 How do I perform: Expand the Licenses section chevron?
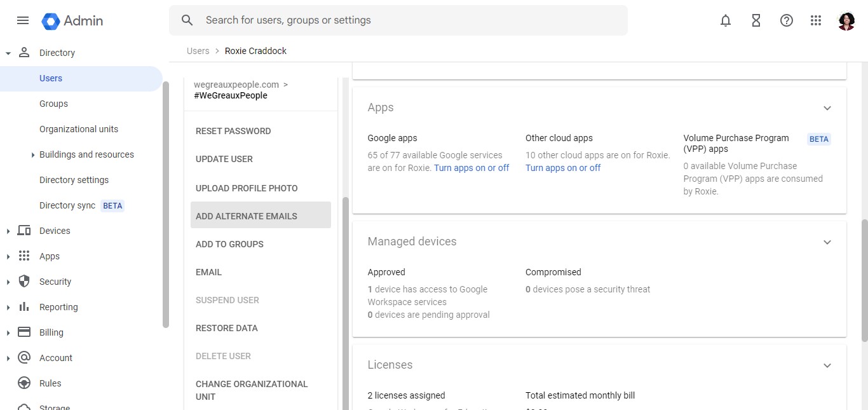pyautogui.click(x=827, y=366)
